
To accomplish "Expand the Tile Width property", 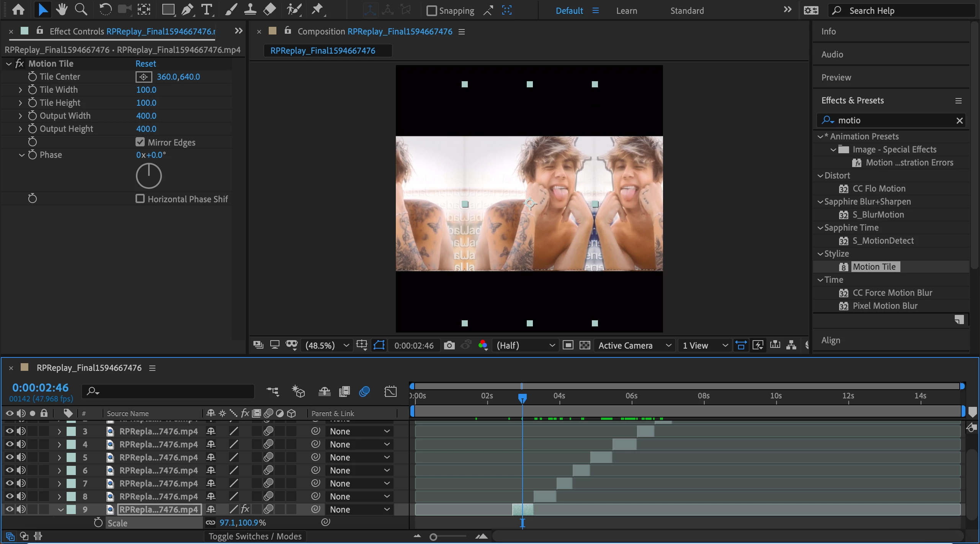I will point(21,90).
